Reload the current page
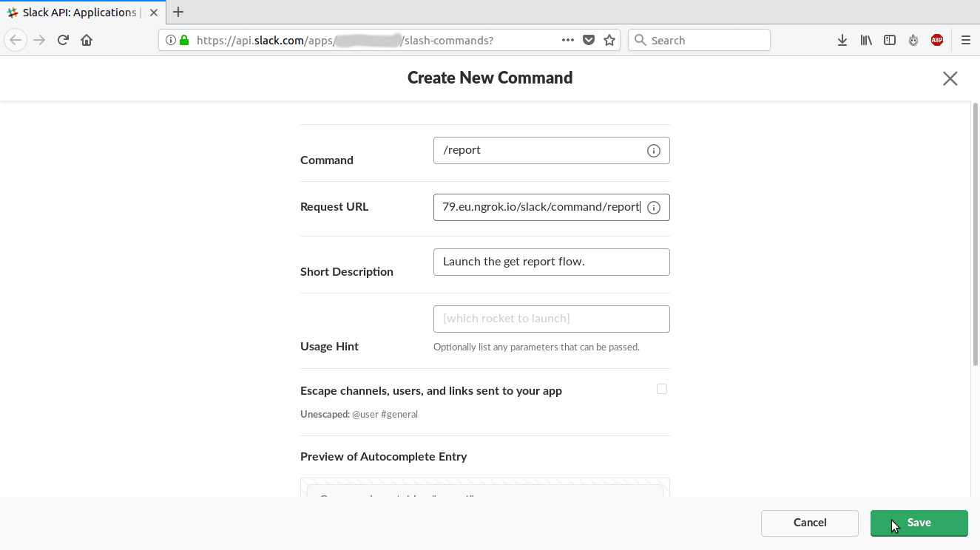 point(63,40)
